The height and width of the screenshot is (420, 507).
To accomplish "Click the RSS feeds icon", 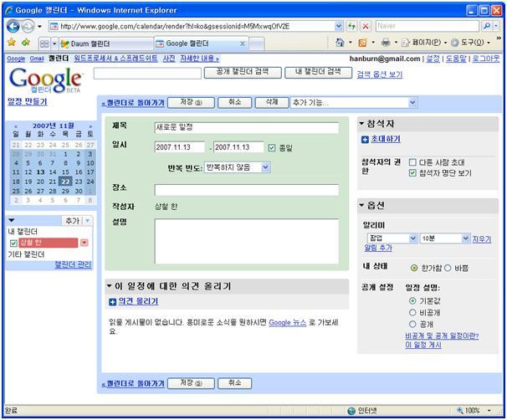I will click(x=362, y=43).
